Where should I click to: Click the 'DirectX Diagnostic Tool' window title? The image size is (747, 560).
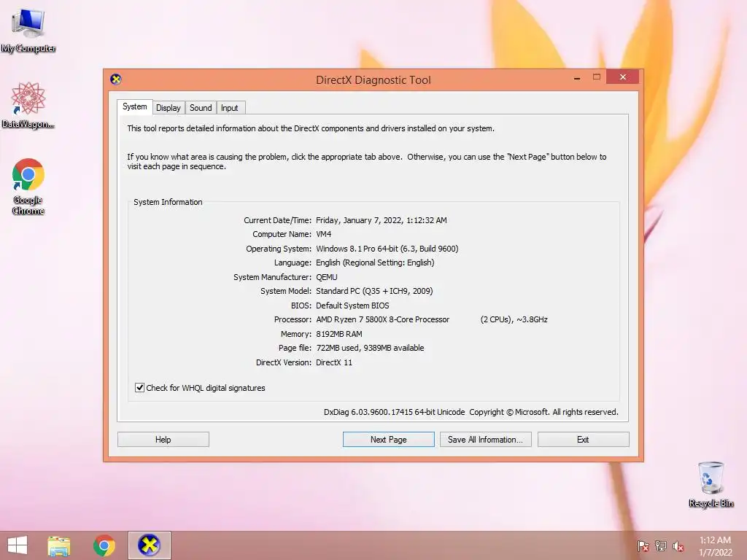[373, 80]
